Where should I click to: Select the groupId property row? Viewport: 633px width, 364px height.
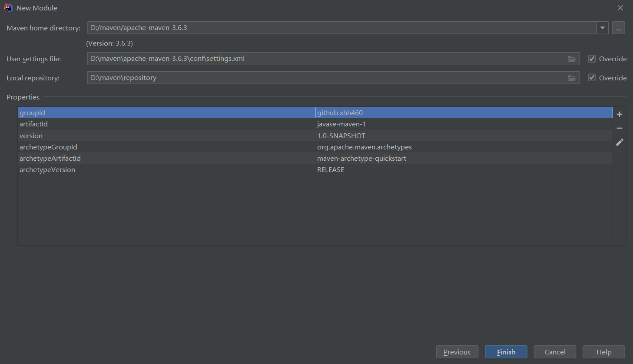point(315,113)
